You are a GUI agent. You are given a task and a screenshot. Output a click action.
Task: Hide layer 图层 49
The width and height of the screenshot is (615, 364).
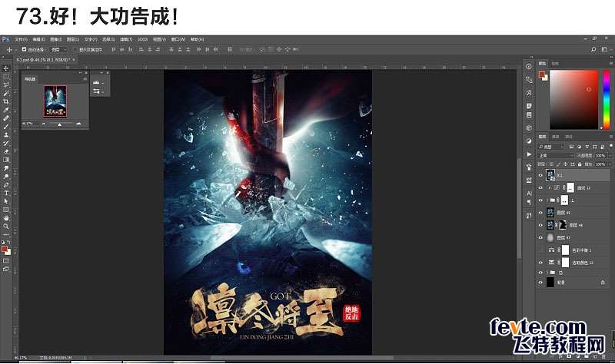(540, 213)
